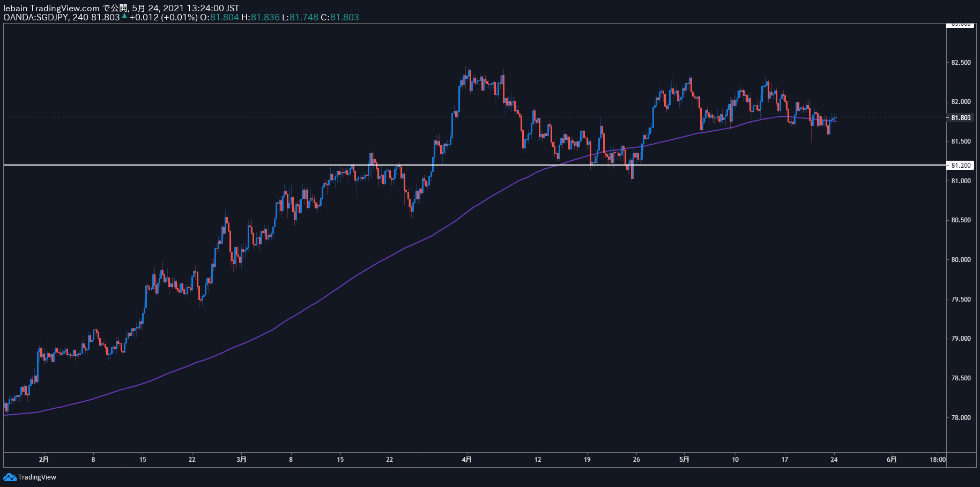Click the 81.200 horizontal line price label
Viewport: 980px width, 487px height.
pyautogui.click(x=961, y=165)
